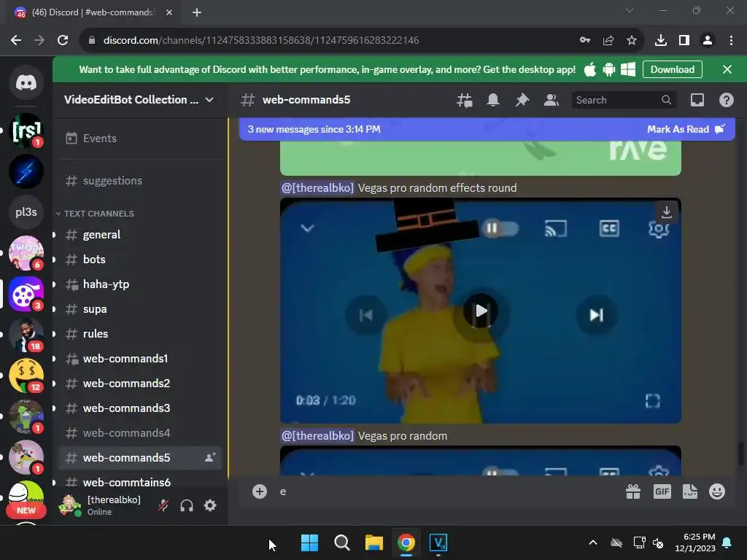Image resolution: width=747 pixels, height=560 pixels.
Task: Click the cast icon on video
Action: click(x=555, y=228)
